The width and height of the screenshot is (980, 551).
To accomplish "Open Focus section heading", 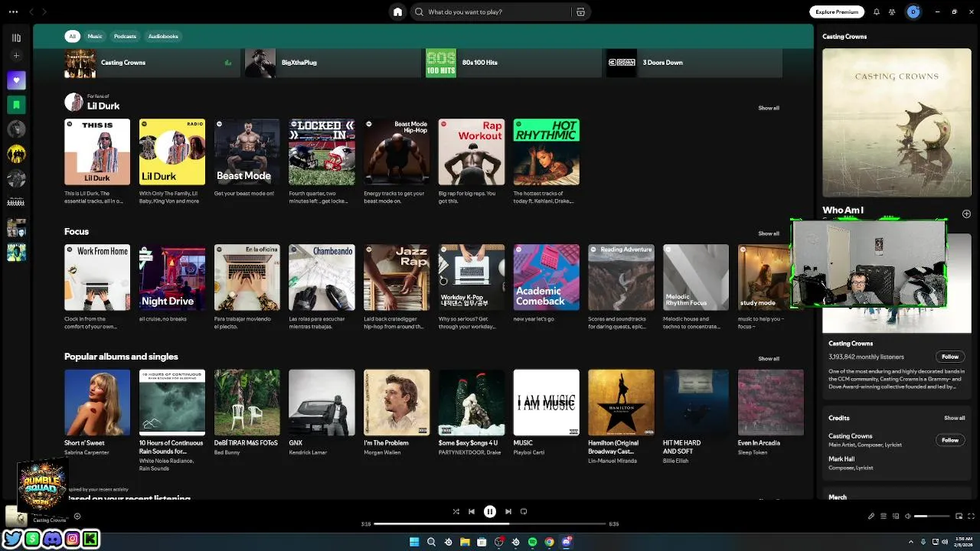I will [77, 231].
